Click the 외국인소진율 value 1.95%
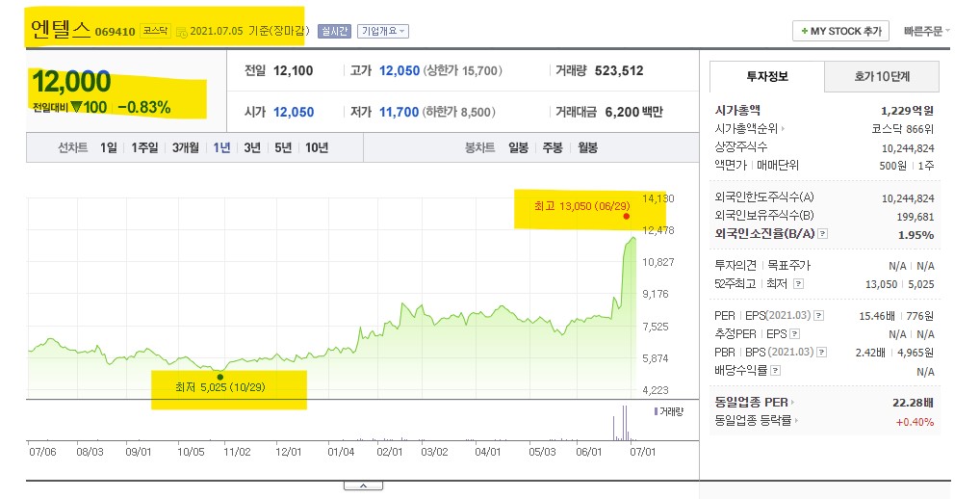The height and width of the screenshot is (499, 980). pyautogui.click(x=916, y=235)
